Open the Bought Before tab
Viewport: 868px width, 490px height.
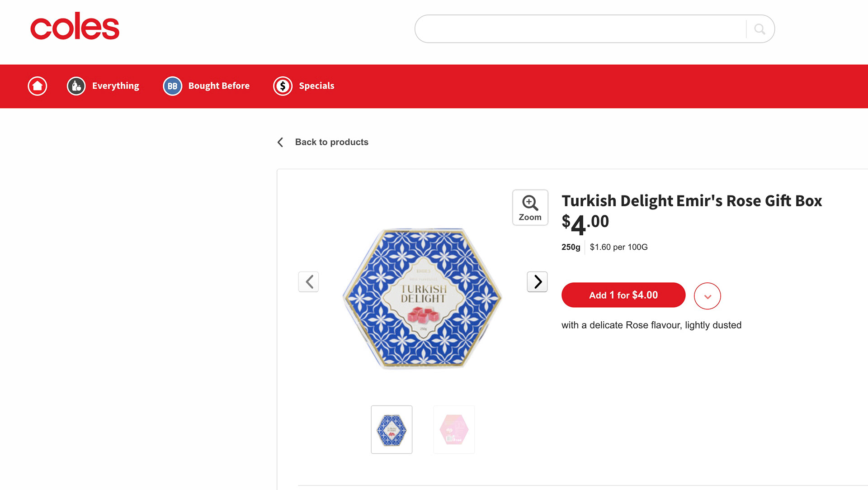[219, 86]
